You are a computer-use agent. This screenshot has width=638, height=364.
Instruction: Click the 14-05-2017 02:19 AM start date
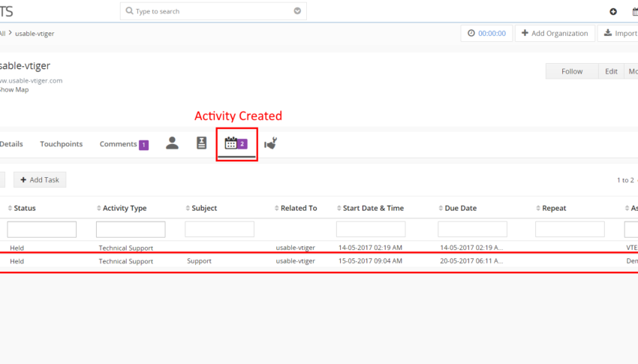pyautogui.click(x=370, y=247)
